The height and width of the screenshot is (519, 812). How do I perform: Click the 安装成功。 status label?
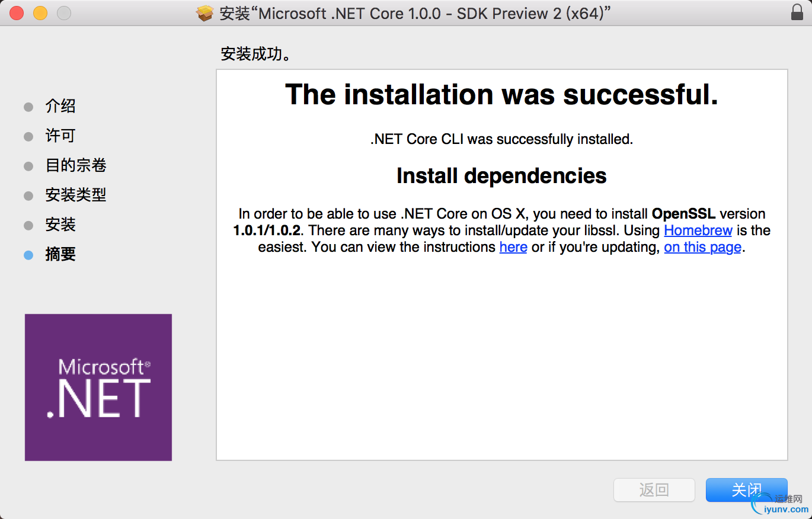point(255,55)
